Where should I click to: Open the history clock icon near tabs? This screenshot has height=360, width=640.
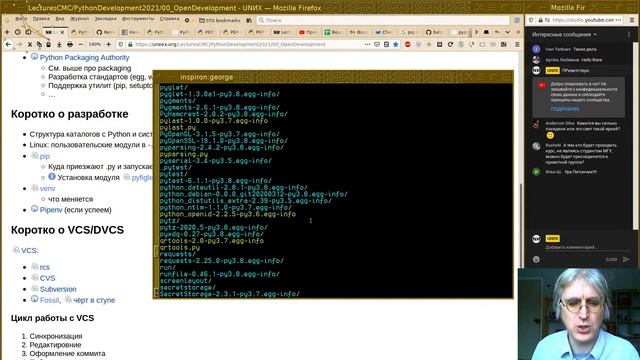18,32
